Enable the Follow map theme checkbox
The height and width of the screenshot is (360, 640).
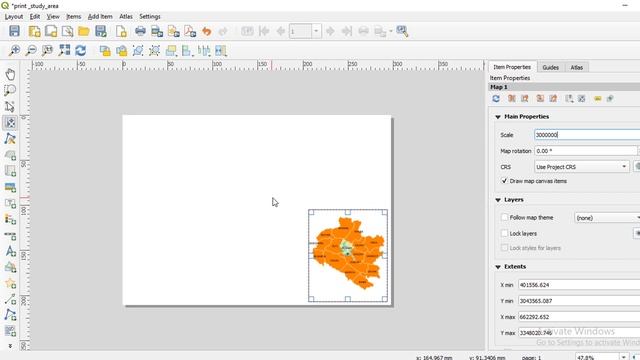click(504, 218)
